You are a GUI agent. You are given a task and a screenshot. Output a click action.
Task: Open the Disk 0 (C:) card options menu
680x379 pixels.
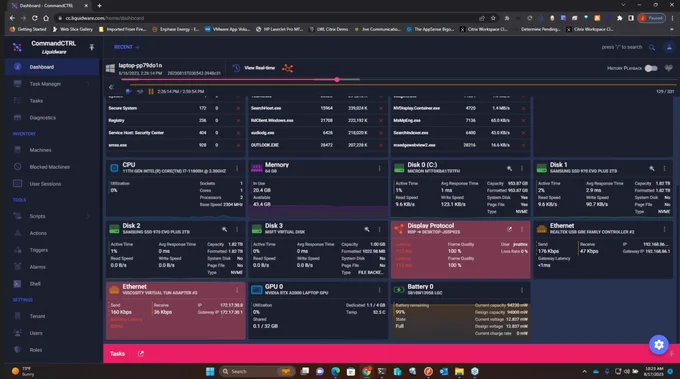point(522,168)
